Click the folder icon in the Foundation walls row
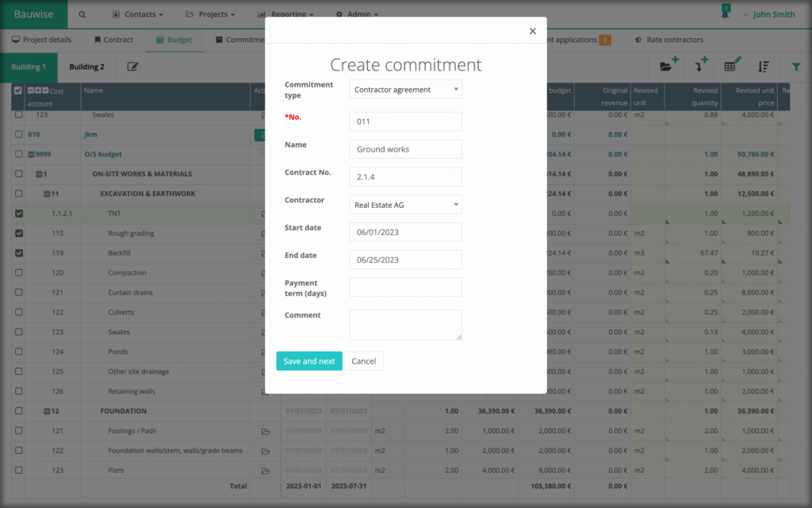Image resolution: width=812 pixels, height=508 pixels. [266, 451]
